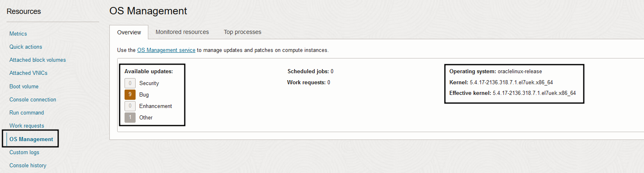The image size is (644, 173).
Task: Switch to the Monitored resources tab
Action: point(182,32)
